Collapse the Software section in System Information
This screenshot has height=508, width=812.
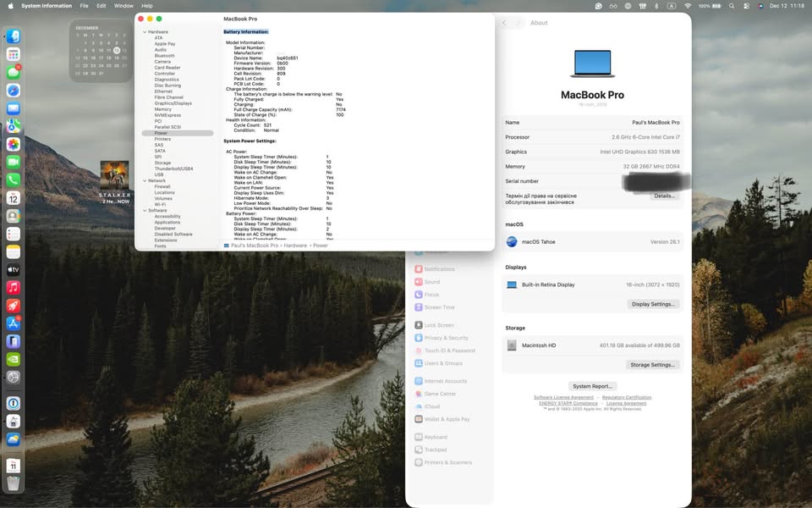coord(145,210)
